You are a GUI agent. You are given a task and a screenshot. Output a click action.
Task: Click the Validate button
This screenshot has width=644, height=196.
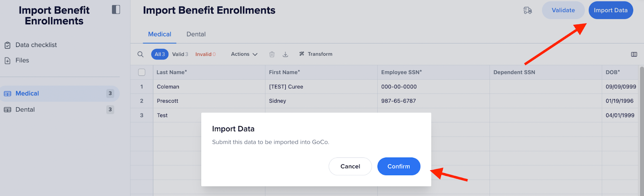(x=563, y=10)
